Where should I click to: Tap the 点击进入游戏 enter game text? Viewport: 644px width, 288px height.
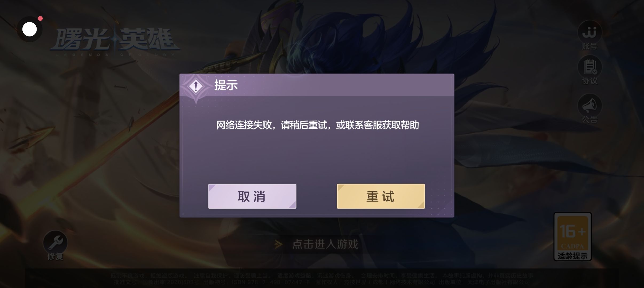(325, 244)
